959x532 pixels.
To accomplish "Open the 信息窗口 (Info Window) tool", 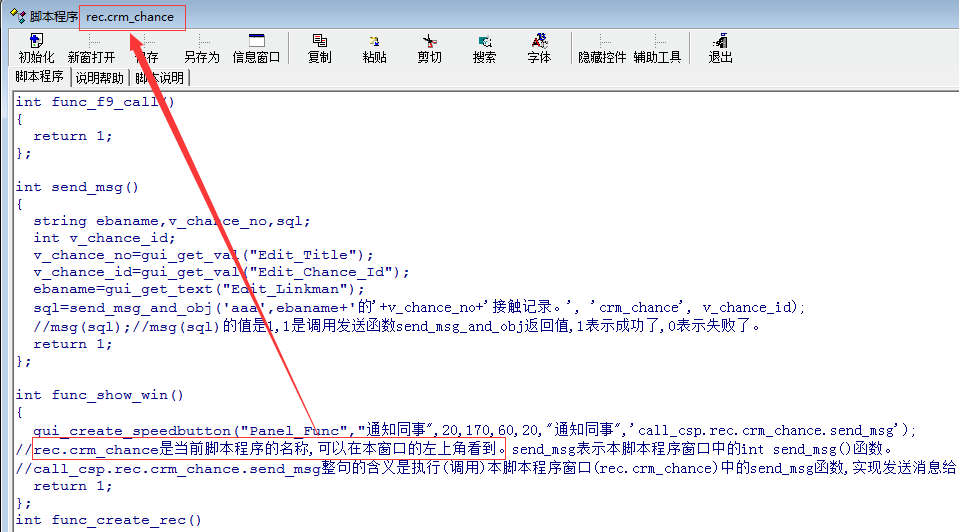I will pyautogui.click(x=256, y=48).
